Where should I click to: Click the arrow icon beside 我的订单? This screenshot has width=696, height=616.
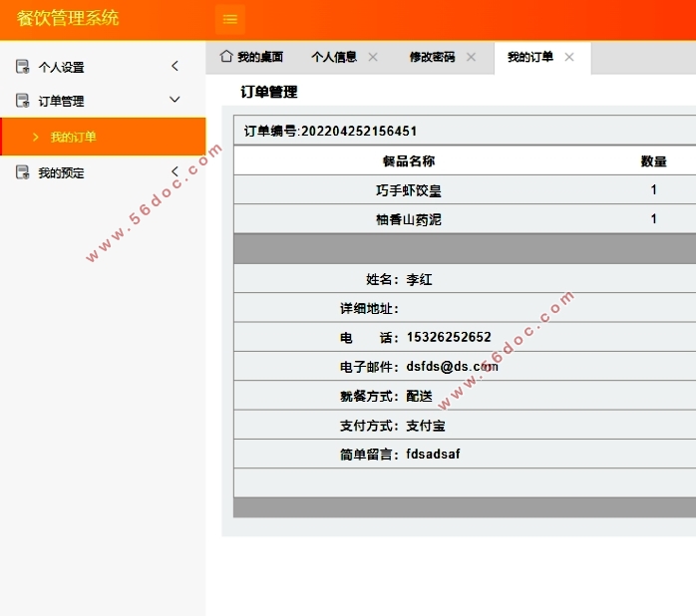pos(36,138)
